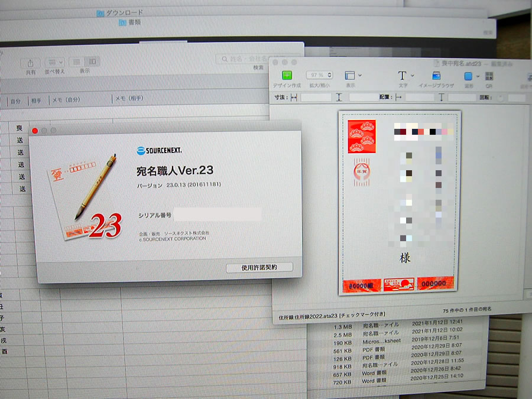This screenshot has height=399, width=532.
Task: Select the blue 図形 shape icon
Action: click(468, 76)
